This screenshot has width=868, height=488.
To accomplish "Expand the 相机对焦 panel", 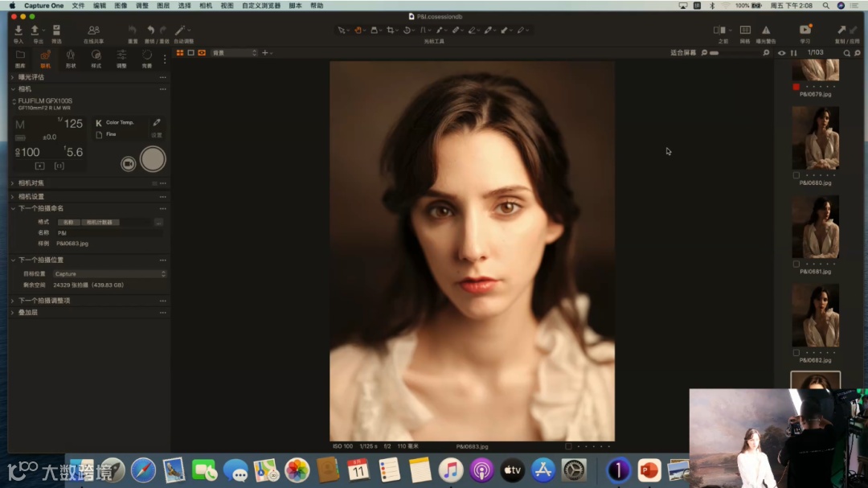I will [13, 182].
